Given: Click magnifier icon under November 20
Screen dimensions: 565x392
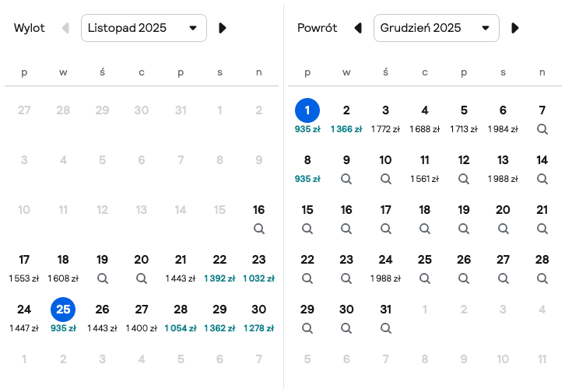Looking at the screenshot, I should [142, 278].
